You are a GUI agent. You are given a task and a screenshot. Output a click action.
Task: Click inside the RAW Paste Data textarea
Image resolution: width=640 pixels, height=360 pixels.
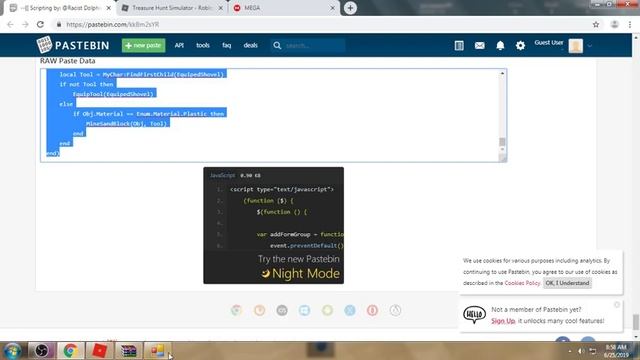tap(273, 115)
